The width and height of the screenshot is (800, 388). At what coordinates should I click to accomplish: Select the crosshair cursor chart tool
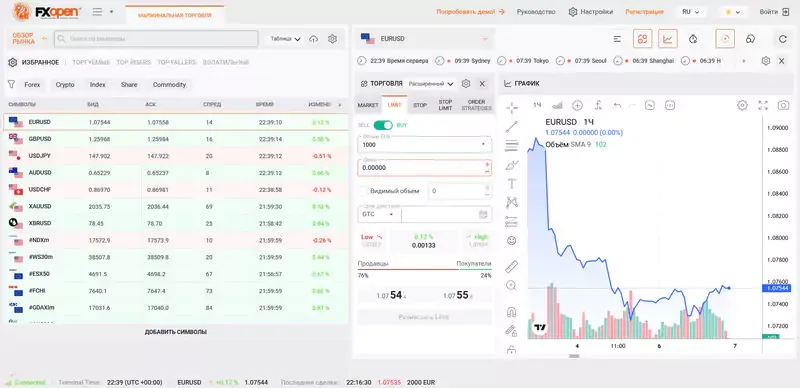[511, 108]
